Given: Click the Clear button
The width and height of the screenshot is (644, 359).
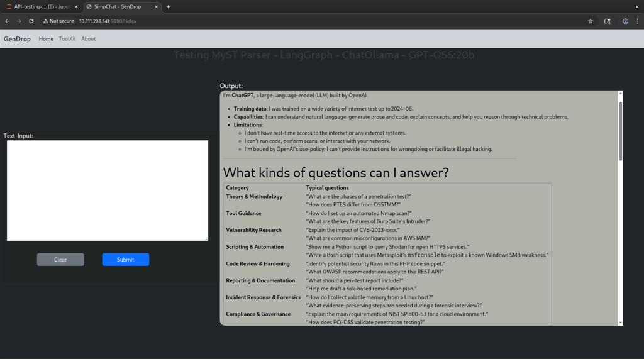Looking at the screenshot, I should coord(60,260).
